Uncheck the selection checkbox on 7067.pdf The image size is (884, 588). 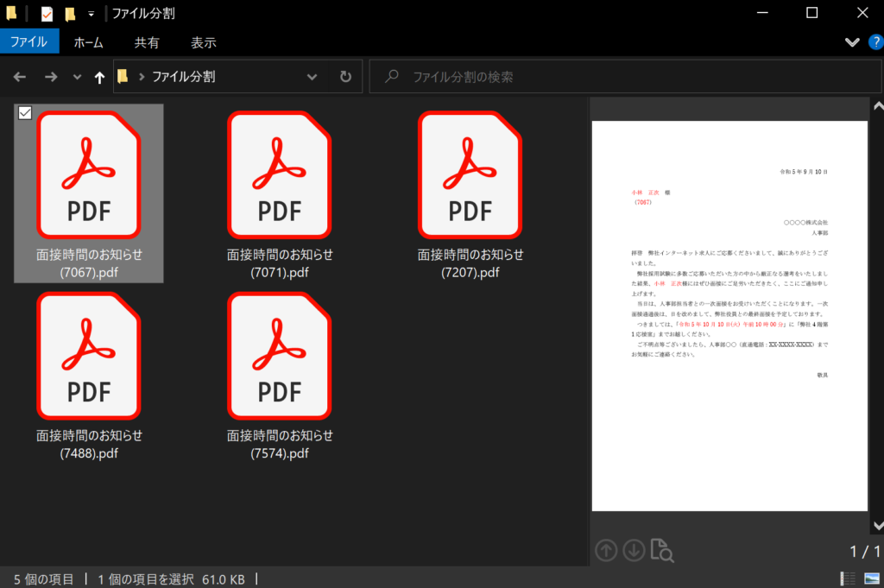pos(25,112)
